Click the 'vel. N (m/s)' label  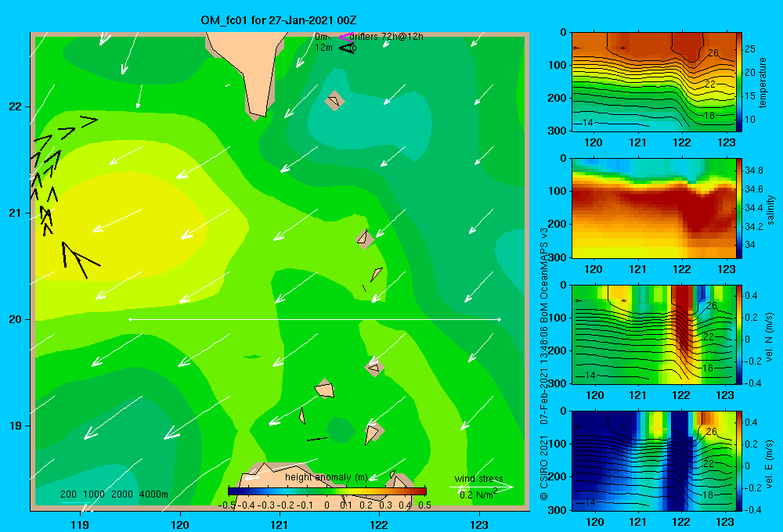pos(769,337)
